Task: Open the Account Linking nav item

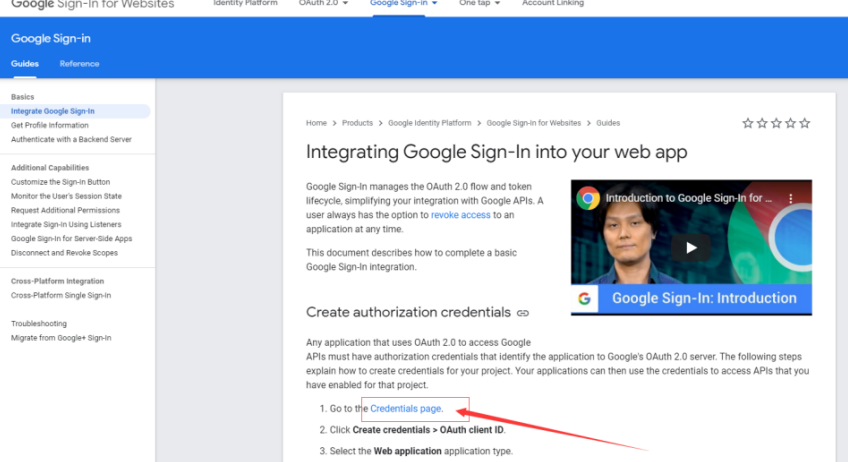Action: (x=553, y=3)
